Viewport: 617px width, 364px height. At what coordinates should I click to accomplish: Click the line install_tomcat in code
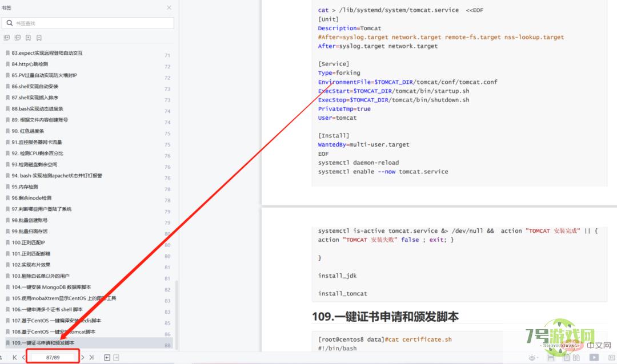pos(342,294)
